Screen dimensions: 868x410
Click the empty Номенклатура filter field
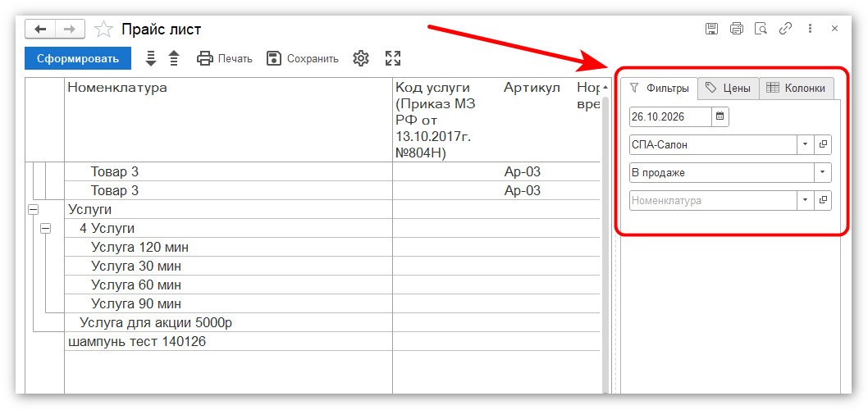click(x=713, y=200)
